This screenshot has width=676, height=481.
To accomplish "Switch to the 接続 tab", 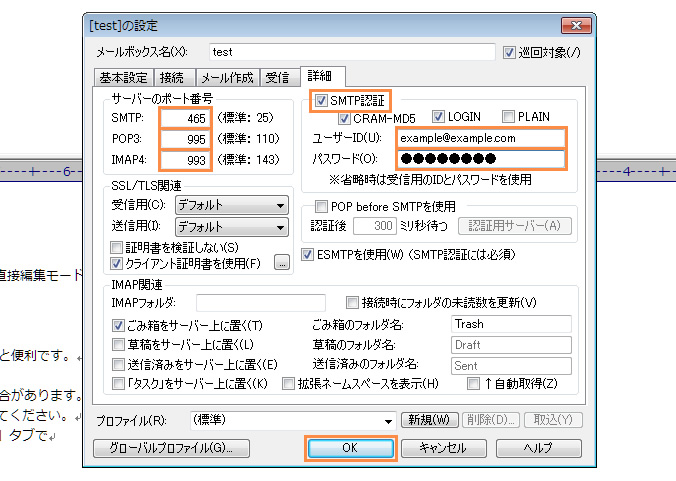I will point(173,78).
